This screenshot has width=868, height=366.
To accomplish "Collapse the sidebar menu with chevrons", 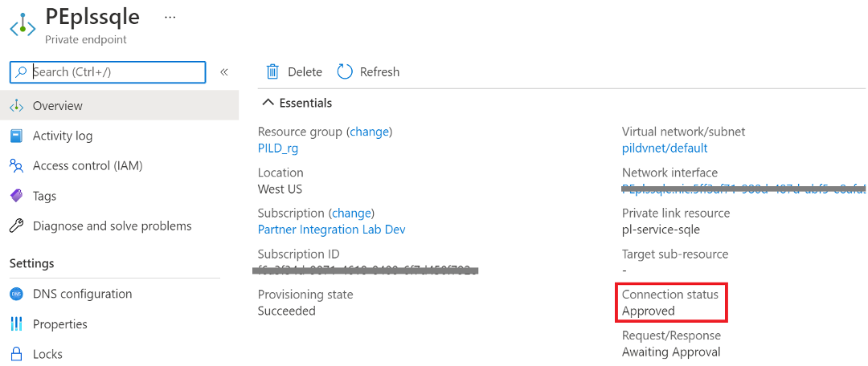I will pyautogui.click(x=224, y=72).
